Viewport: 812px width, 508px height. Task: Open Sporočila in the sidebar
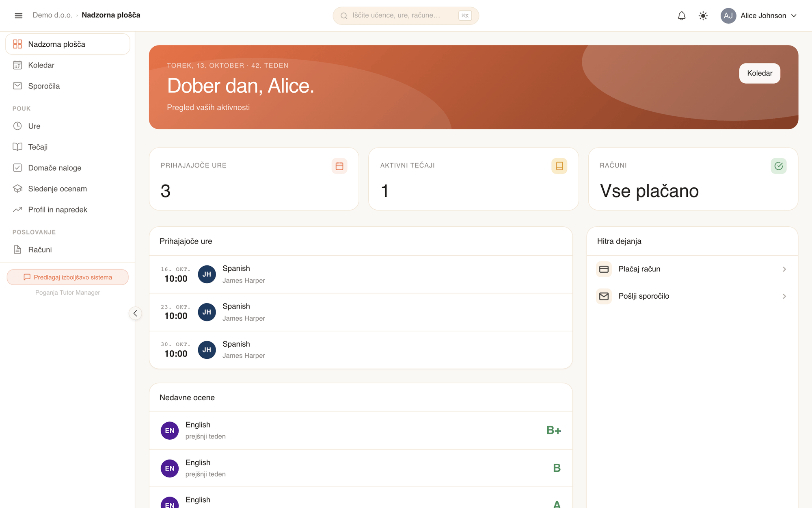(67, 86)
